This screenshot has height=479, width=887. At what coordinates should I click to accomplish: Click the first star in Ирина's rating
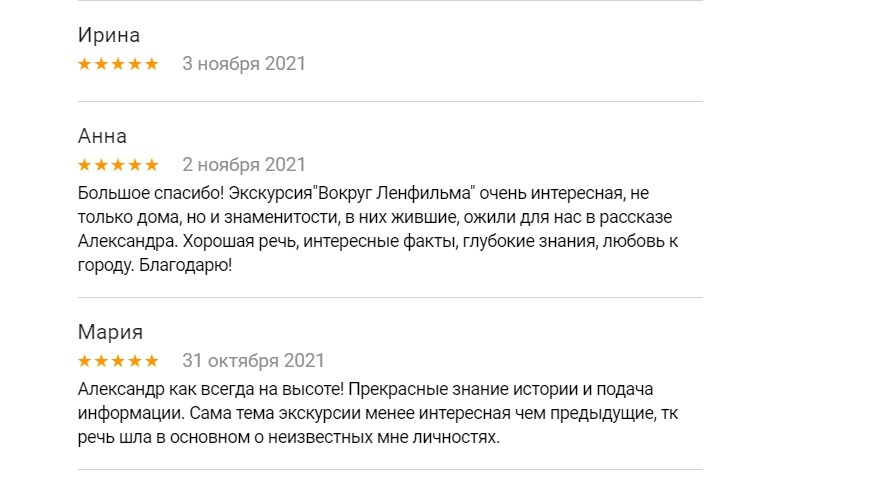(x=84, y=64)
